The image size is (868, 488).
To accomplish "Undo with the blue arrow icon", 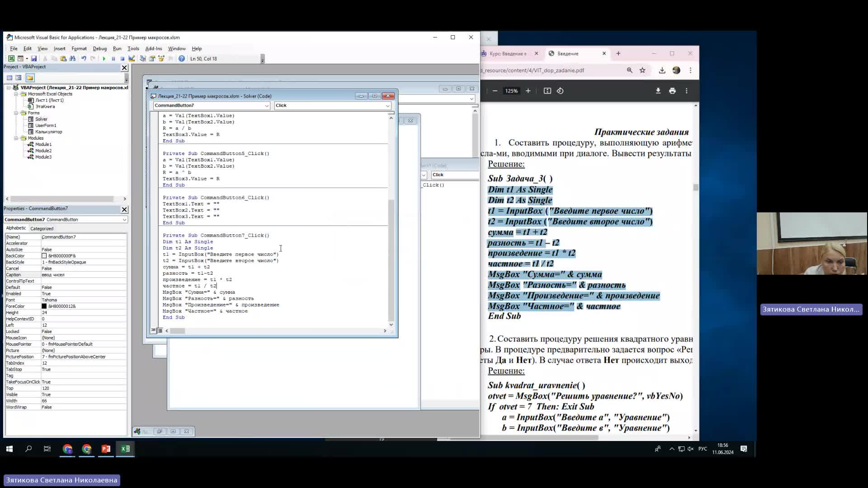I will coord(84,59).
